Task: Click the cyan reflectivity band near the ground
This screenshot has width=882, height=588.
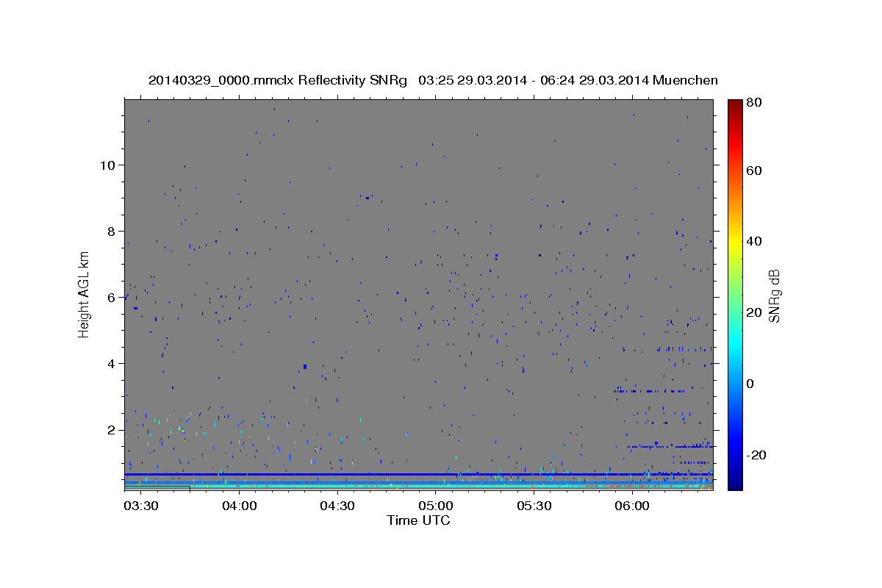Action: point(418,486)
